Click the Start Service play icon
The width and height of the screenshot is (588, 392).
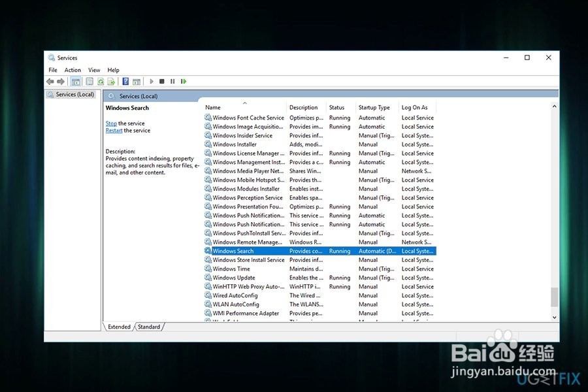[152, 82]
